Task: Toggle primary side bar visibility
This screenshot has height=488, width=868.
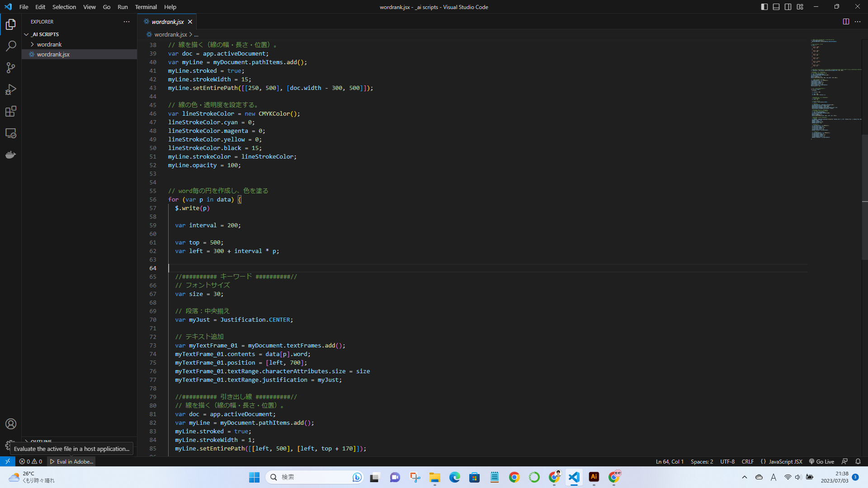Action: click(764, 7)
